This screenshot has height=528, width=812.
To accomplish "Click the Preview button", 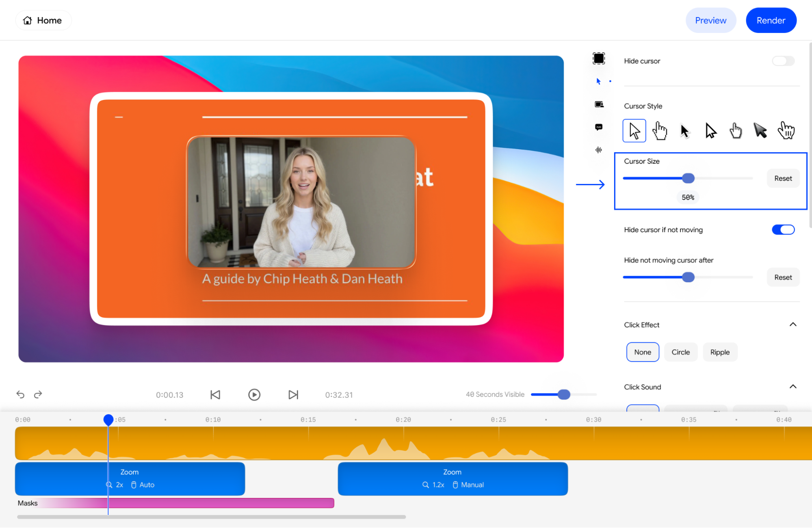I will [x=710, y=20].
